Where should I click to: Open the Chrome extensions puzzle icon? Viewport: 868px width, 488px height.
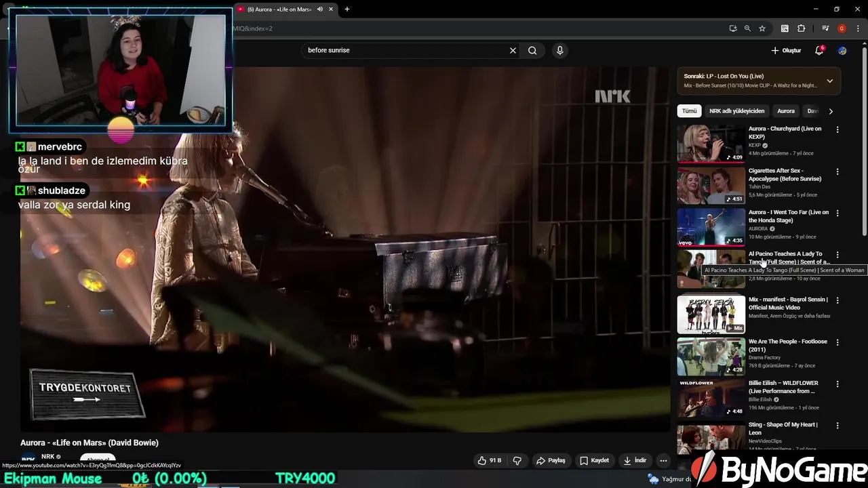[x=802, y=28]
